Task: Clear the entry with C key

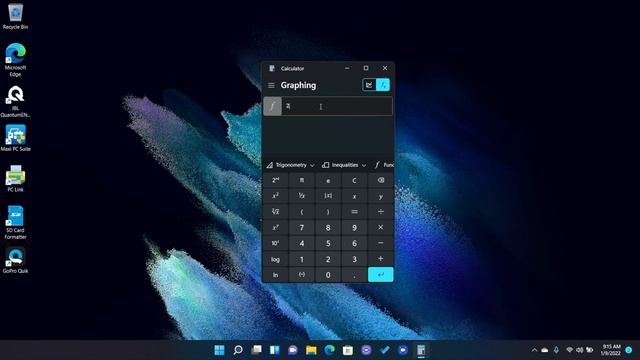Action: tap(354, 180)
